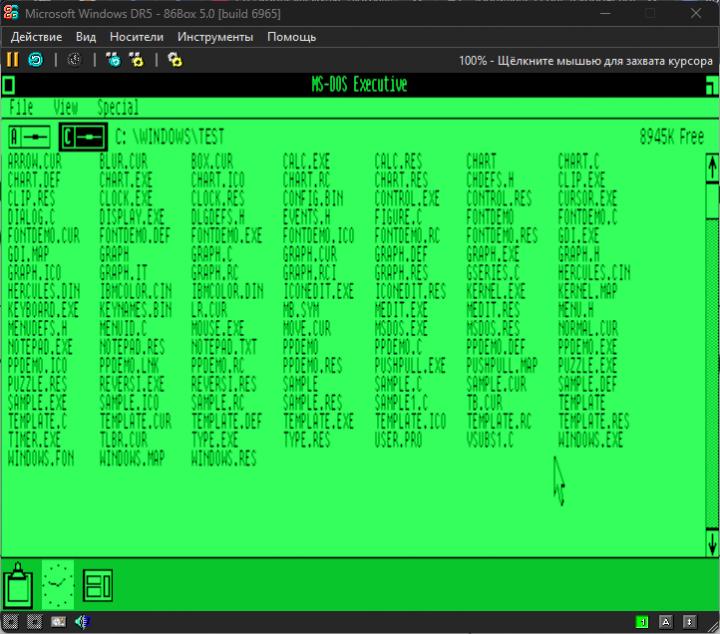Screen dimensions: 720x634
Task: Restore the minimized Clock icon
Action: [x=57, y=584]
